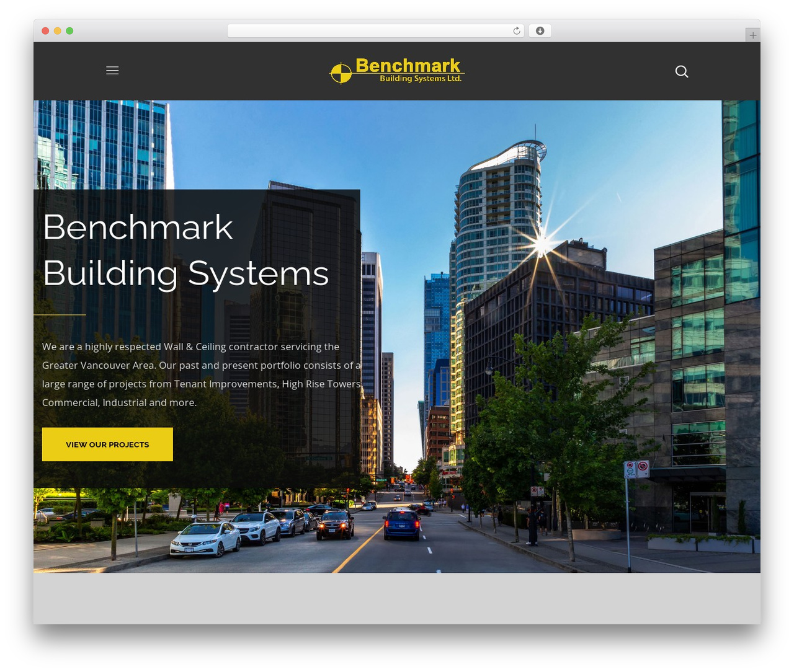Maximize the window with the green button

click(69, 31)
